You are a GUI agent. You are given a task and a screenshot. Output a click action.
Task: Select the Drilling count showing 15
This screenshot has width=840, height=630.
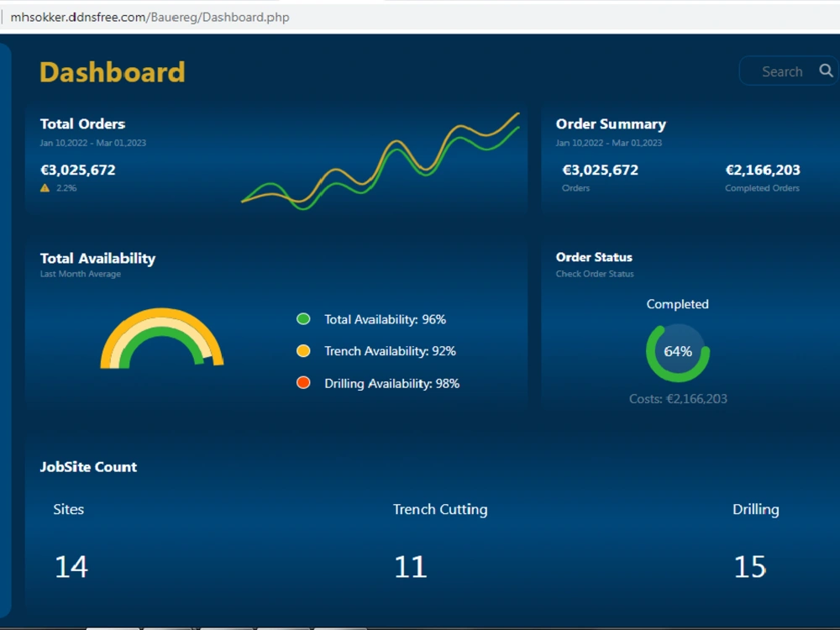pos(749,565)
